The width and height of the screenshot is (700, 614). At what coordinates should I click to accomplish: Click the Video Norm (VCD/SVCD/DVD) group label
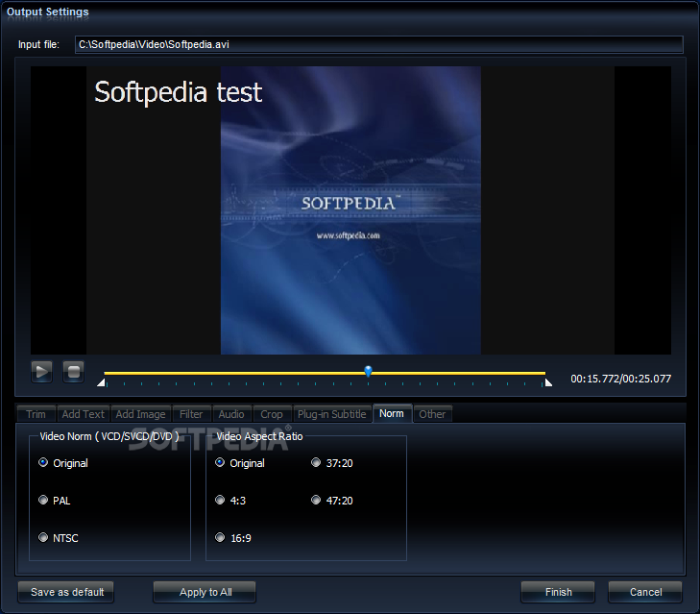point(109,436)
